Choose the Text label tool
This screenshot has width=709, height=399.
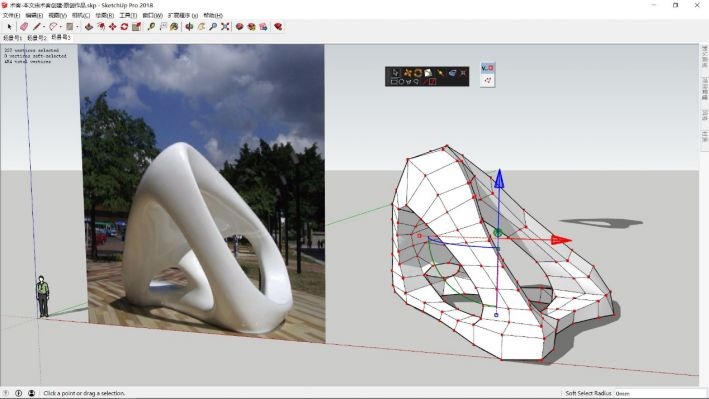163,27
